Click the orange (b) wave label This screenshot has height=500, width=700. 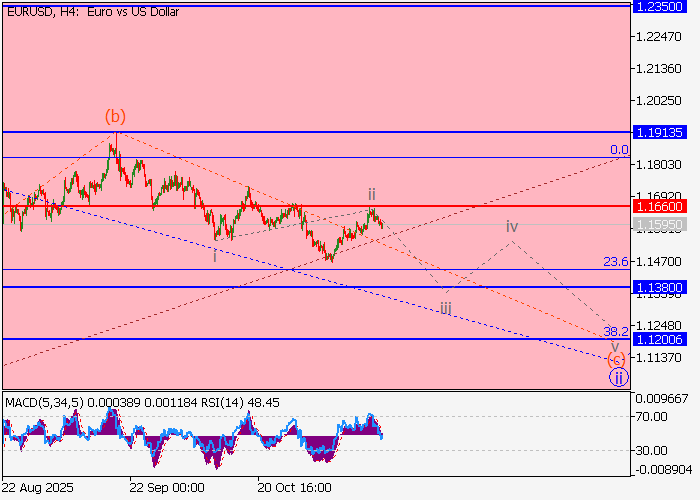115,116
